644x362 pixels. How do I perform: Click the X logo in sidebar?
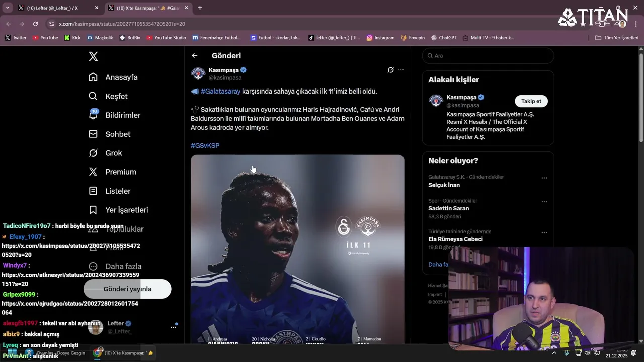(93, 56)
